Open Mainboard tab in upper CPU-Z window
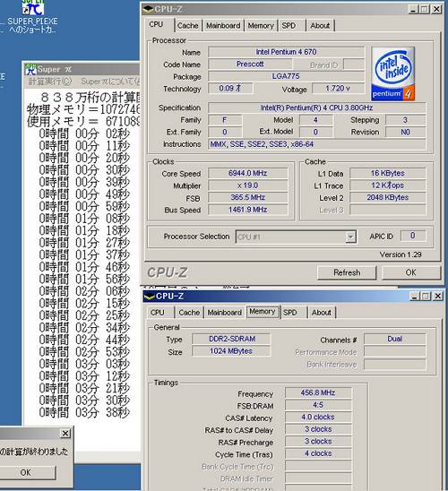Screen dimensions: 448x491 coord(223,26)
